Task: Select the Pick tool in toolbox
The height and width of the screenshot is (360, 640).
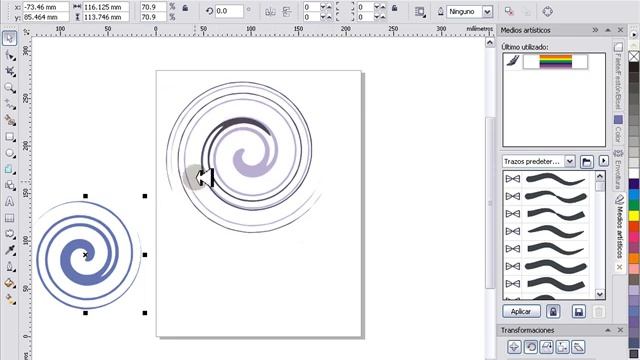Action: click(x=10, y=38)
